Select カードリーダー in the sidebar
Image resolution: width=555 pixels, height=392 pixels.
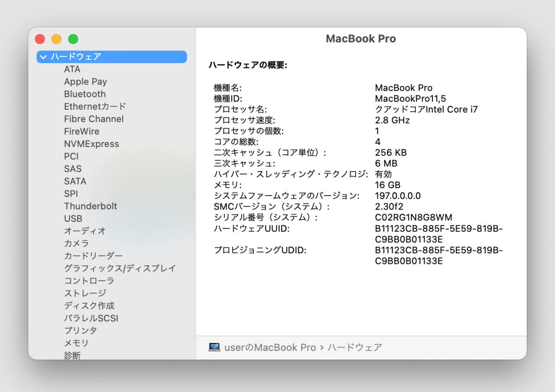[x=93, y=256]
